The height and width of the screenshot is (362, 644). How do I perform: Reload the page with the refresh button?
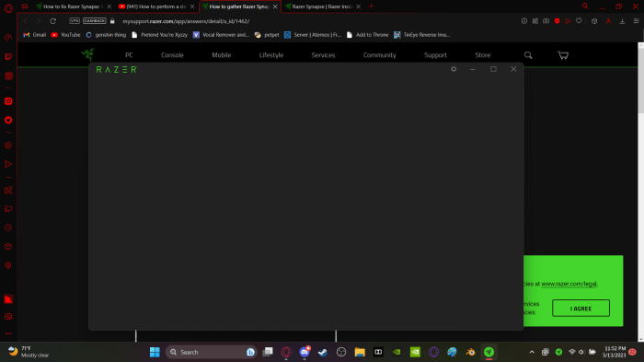click(x=53, y=21)
